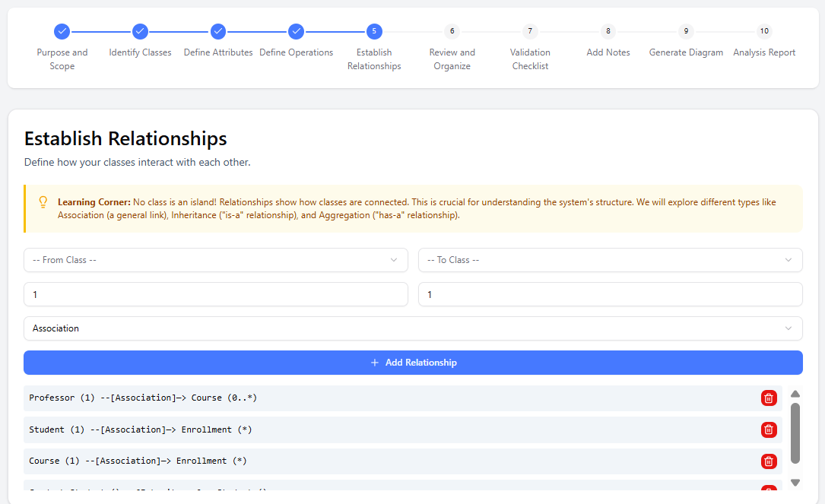Go to step 6 Review and Organize

tap(452, 31)
